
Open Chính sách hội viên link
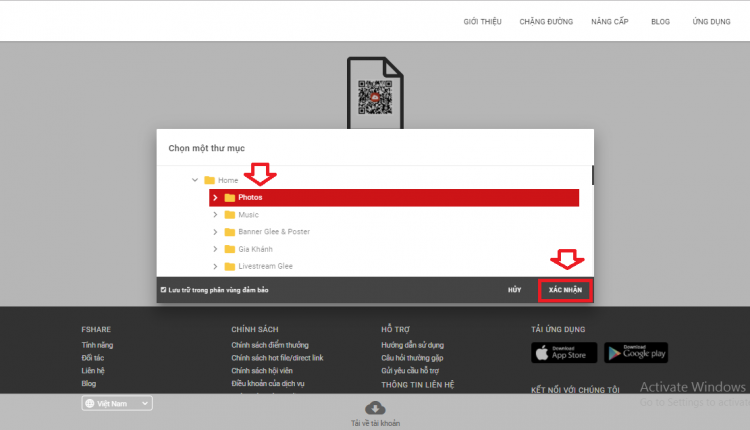coord(262,371)
